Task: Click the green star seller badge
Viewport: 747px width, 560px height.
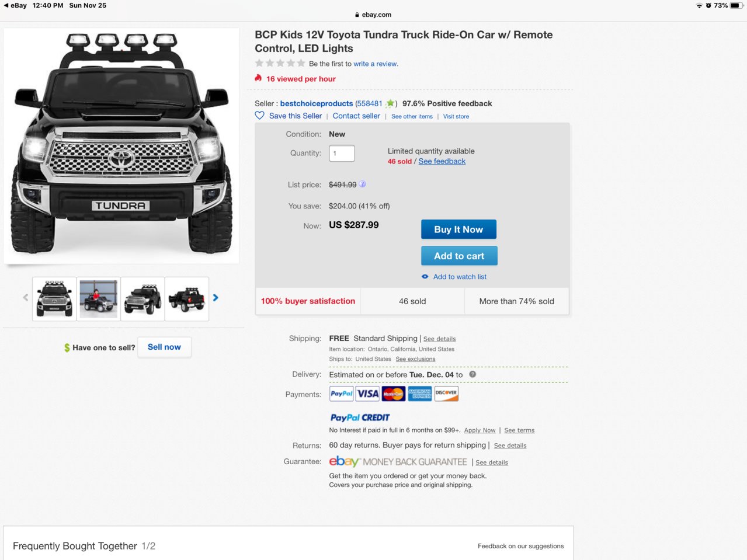Action: pos(390,103)
